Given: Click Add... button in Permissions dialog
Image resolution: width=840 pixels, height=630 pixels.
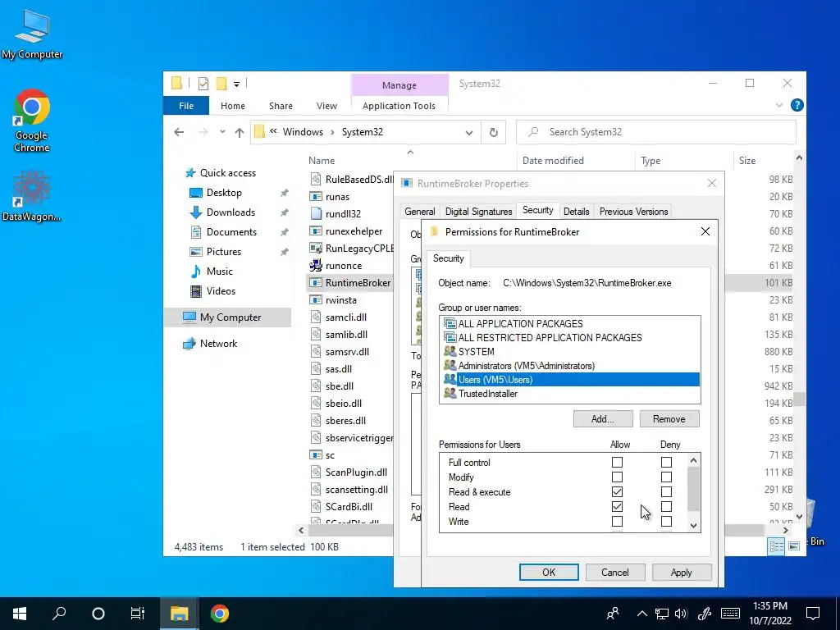Looking at the screenshot, I should 603,419.
